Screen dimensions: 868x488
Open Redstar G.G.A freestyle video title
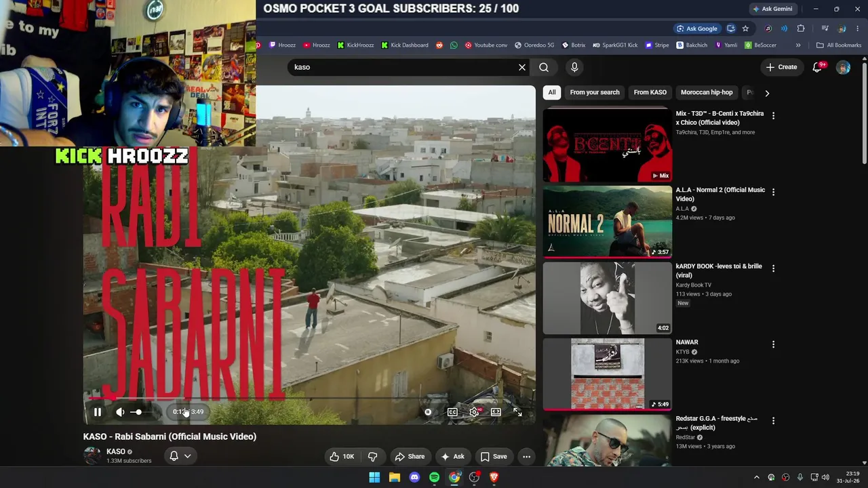pyautogui.click(x=717, y=423)
